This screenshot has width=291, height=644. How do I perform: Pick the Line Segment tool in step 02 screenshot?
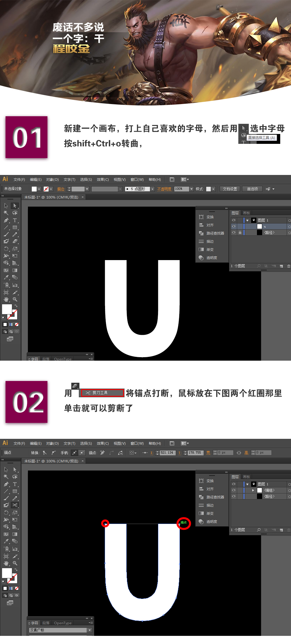[6, 491]
